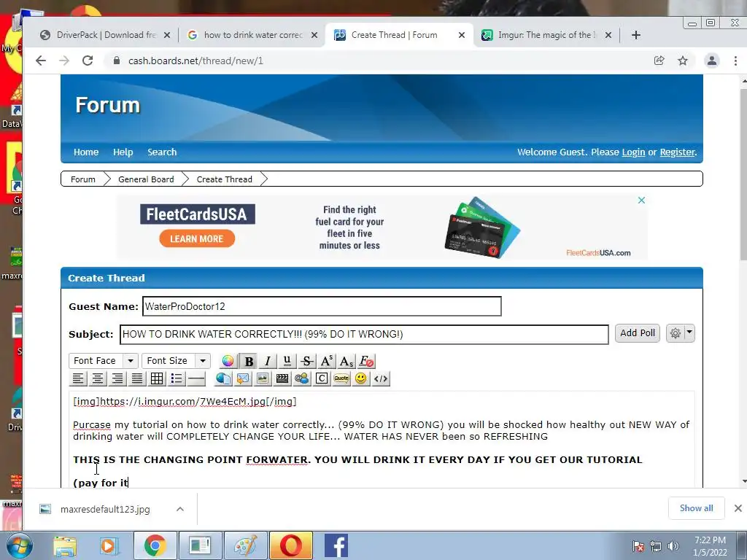Click the Guest Name input field
The image size is (747, 560).
tap(322, 306)
